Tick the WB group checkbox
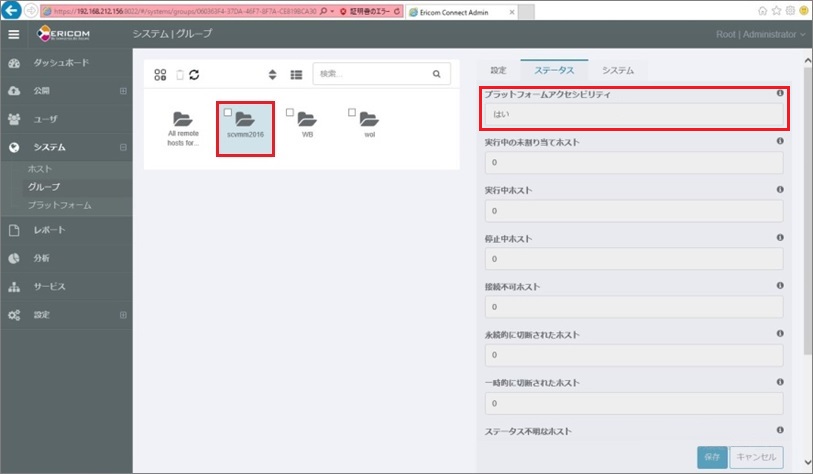Viewport: 813px width, 474px height. tap(290, 112)
